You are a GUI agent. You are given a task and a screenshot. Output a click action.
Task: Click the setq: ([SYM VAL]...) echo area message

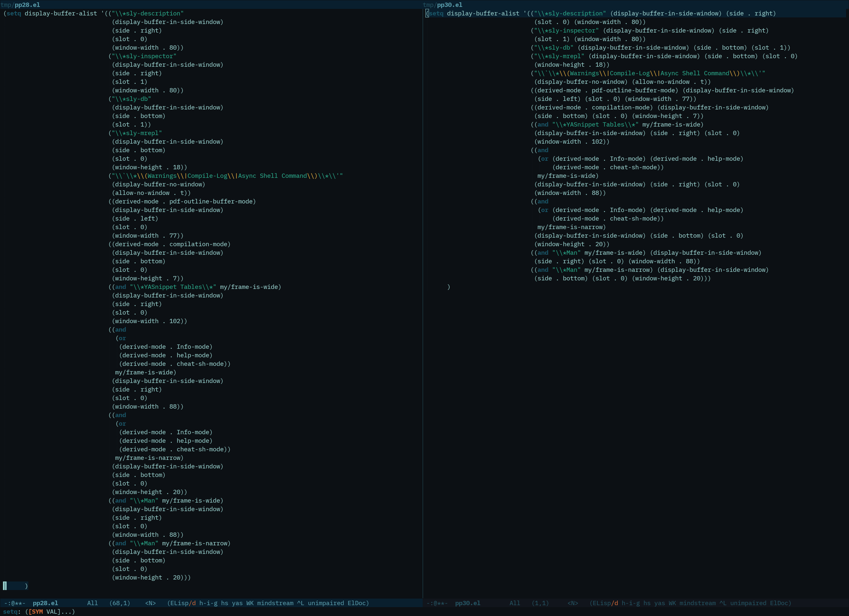39,611
